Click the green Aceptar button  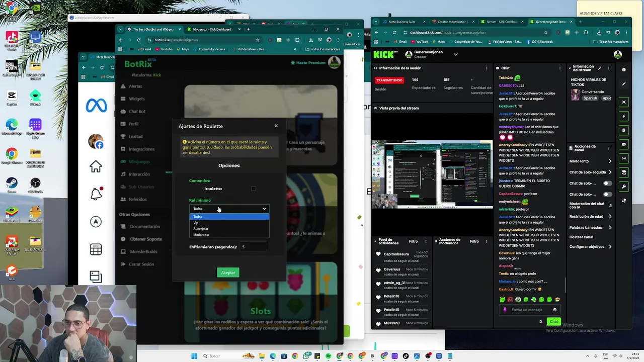[x=228, y=273]
